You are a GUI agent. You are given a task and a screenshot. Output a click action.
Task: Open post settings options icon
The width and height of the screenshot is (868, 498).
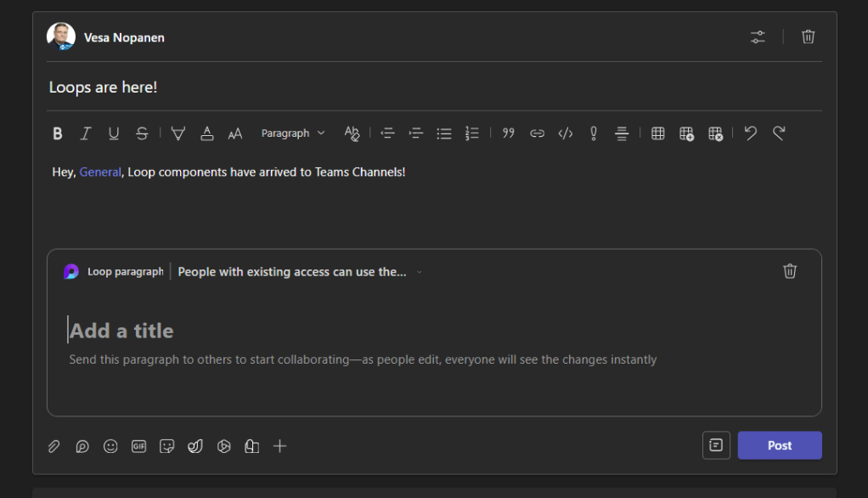pos(758,37)
